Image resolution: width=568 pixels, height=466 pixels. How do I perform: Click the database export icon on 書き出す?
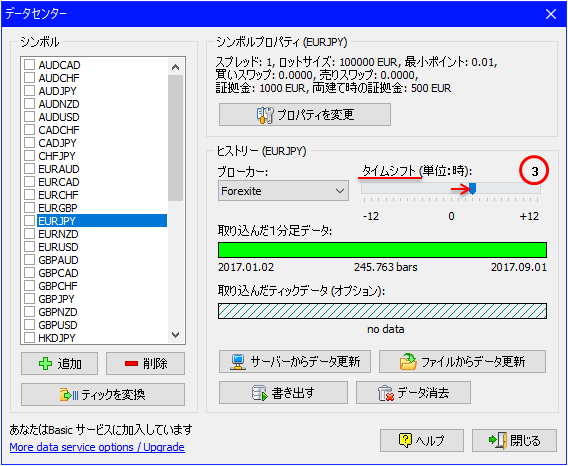point(260,393)
